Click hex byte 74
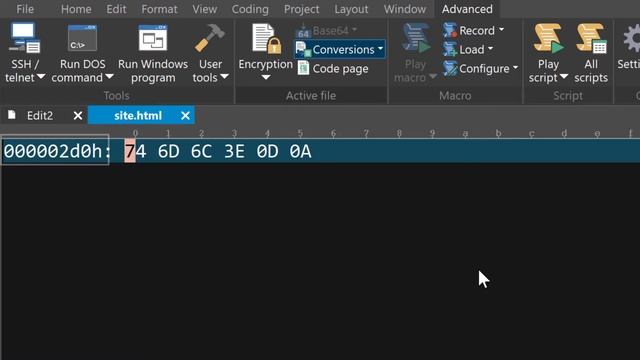The height and width of the screenshot is (360, 640). click(136, 151)
